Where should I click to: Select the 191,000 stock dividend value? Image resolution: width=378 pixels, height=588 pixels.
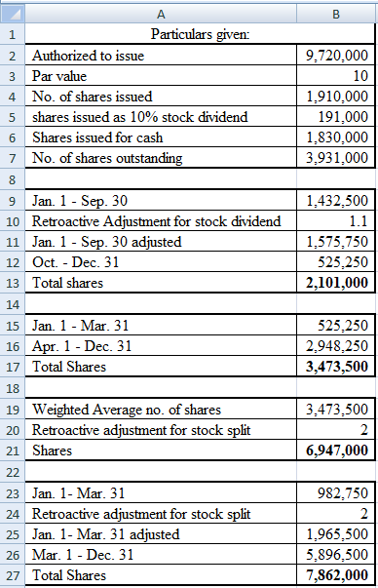[336, 117]
